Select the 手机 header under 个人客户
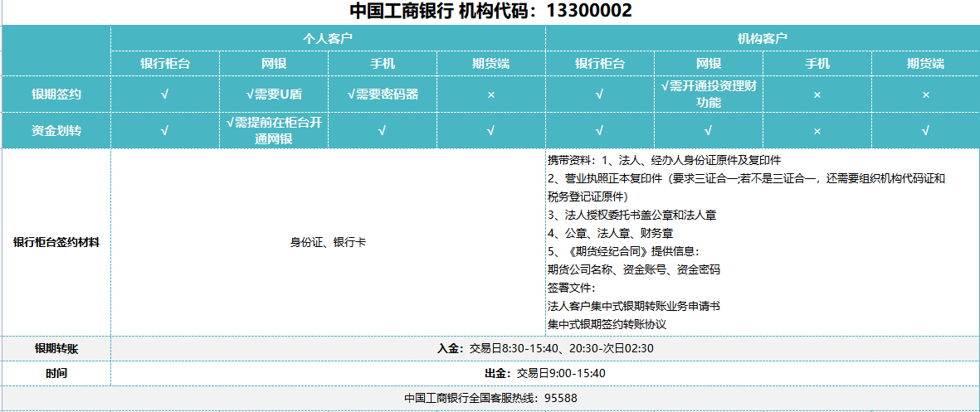 click(x=383, y=63)
